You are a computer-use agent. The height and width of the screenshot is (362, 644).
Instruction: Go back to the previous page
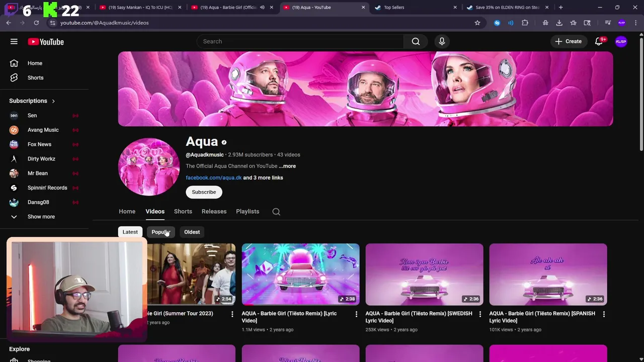[x=9, y=23]
